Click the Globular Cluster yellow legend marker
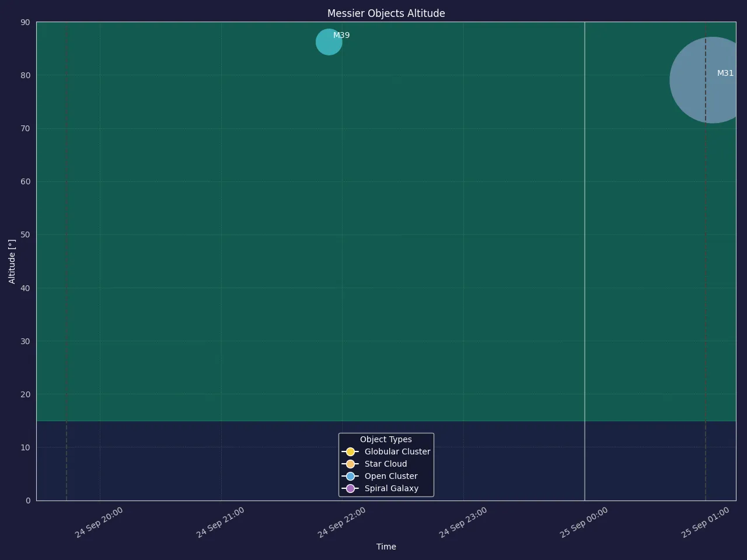 click(x=350, y=452)
